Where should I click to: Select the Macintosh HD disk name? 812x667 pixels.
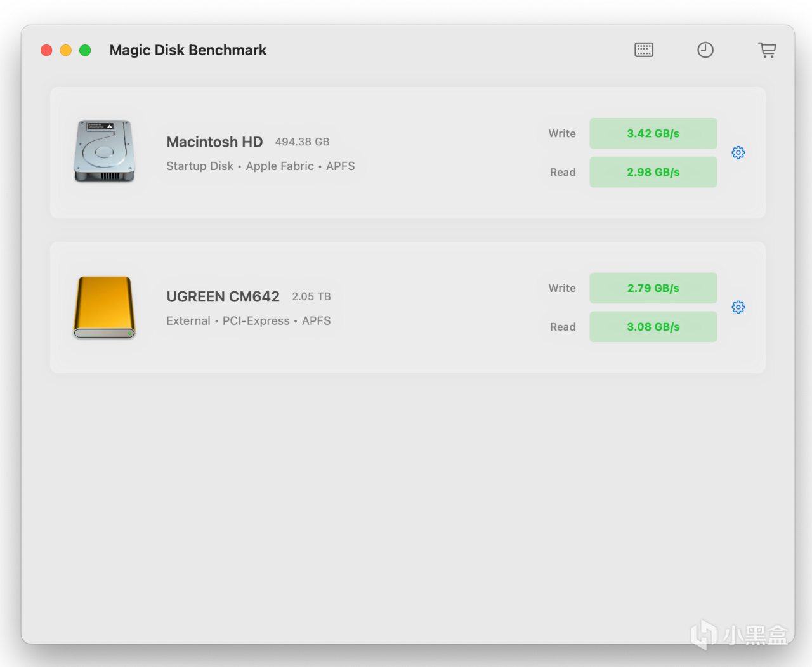tap(214, 142)
